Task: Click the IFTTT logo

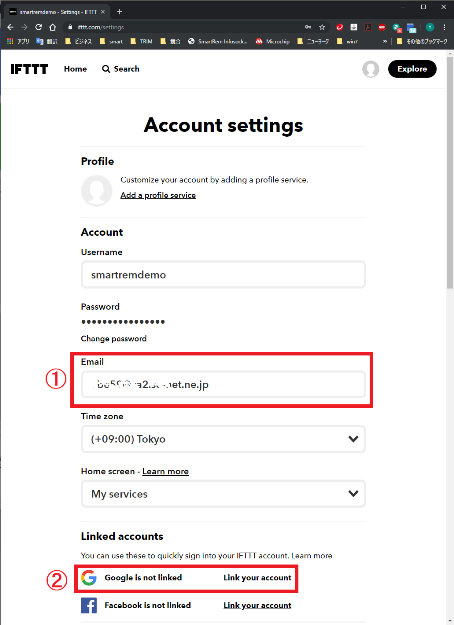Action: tap(29, 69)
